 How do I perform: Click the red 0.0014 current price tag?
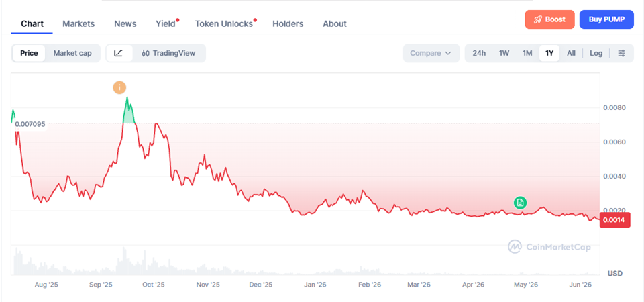click(x=615, y=220)
